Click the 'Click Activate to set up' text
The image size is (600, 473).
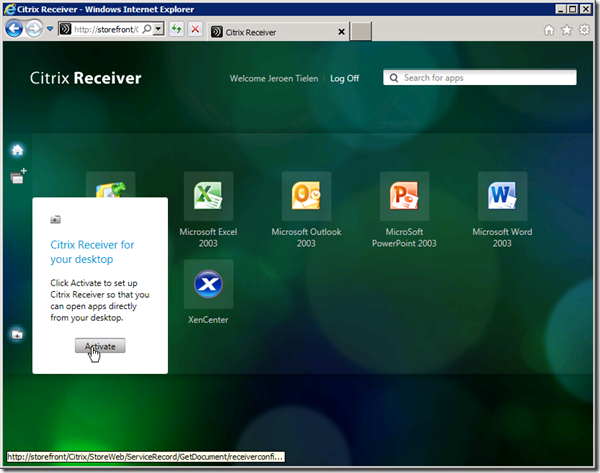(94, 283)
